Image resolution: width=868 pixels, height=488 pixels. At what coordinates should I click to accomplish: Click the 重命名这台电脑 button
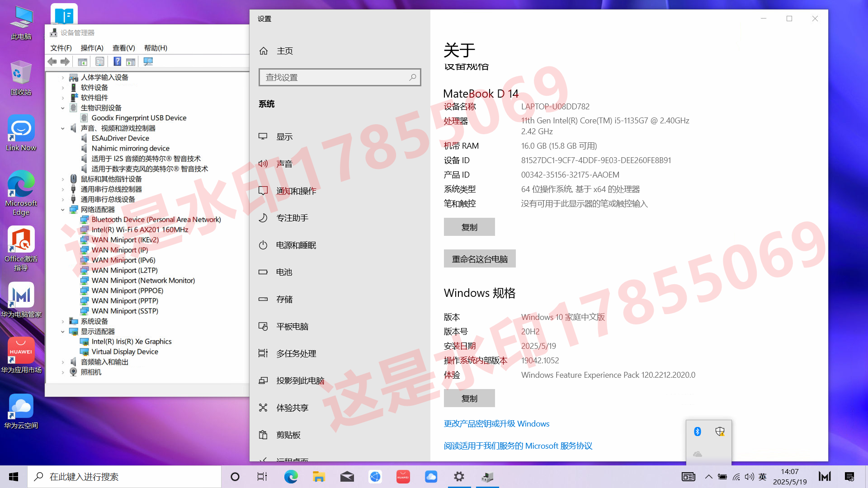480,258
